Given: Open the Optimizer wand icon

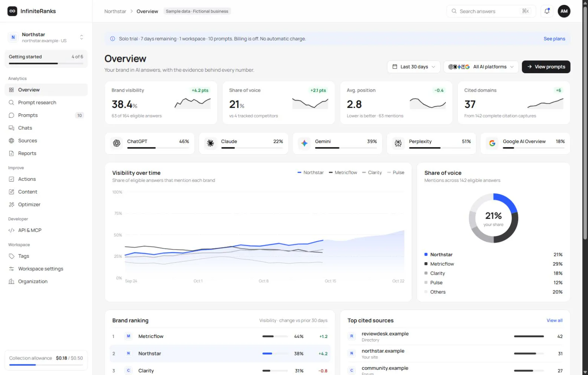Looking at the screenshot, I should tap(11, 204).
